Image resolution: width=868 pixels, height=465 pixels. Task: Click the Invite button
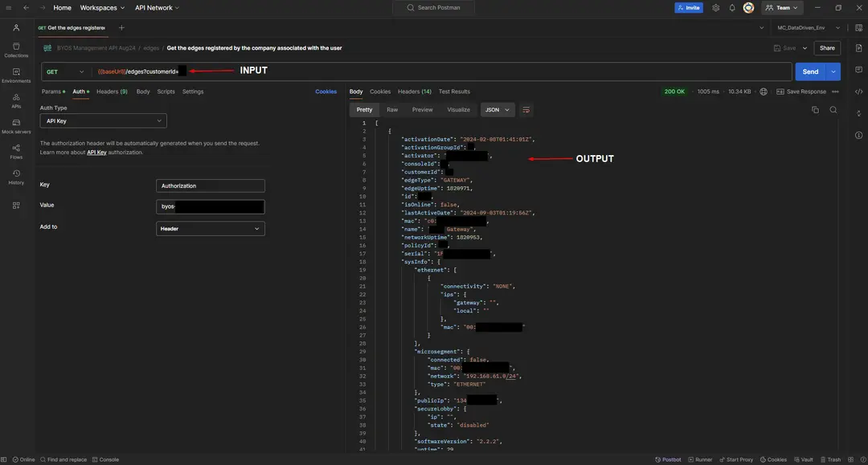689,8
